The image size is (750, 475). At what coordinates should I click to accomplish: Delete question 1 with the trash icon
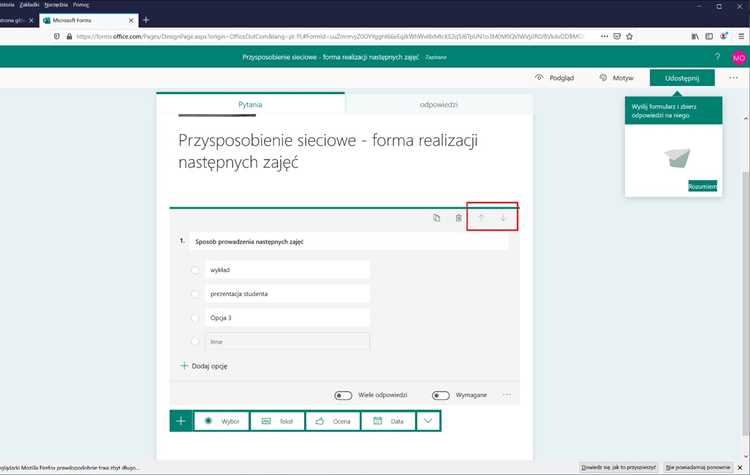[x=459, y=218]
